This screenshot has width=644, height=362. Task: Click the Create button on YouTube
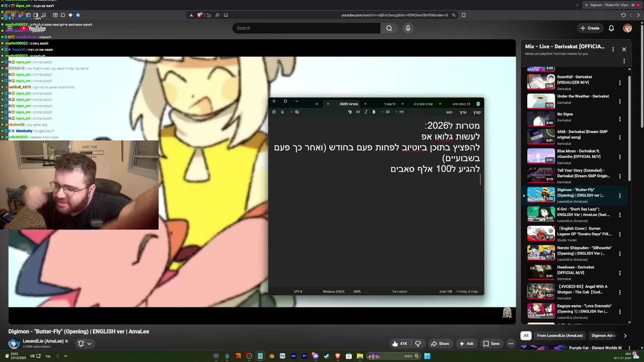(590, 28)
